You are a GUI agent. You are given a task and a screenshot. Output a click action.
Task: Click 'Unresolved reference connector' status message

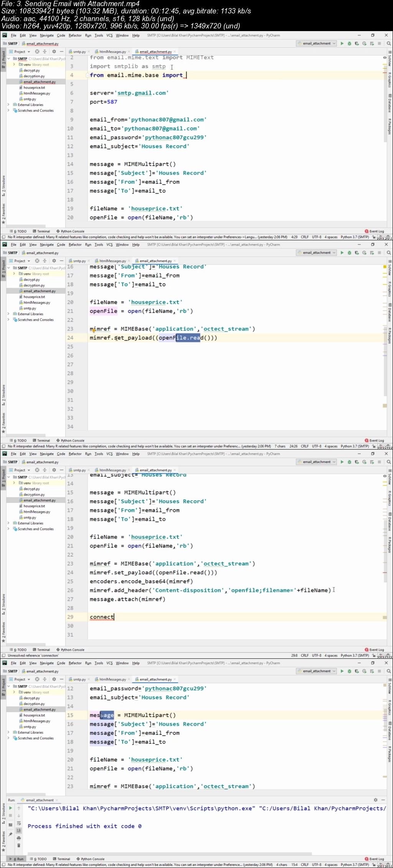tap(33, 655)
